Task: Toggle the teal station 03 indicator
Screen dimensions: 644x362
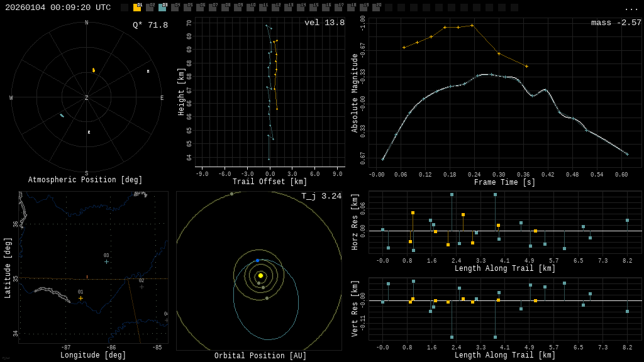Action: pos(162,8)
